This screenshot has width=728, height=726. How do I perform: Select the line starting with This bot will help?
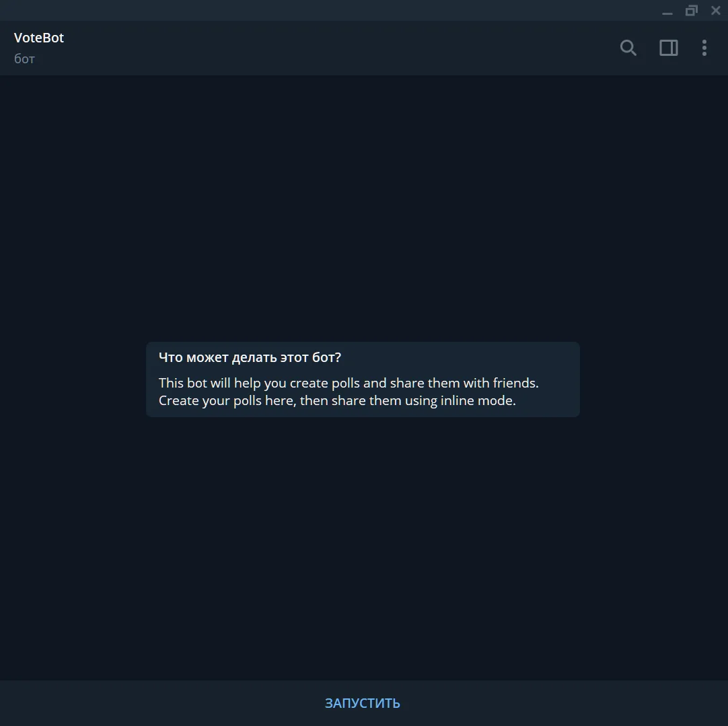pos(349,383)
